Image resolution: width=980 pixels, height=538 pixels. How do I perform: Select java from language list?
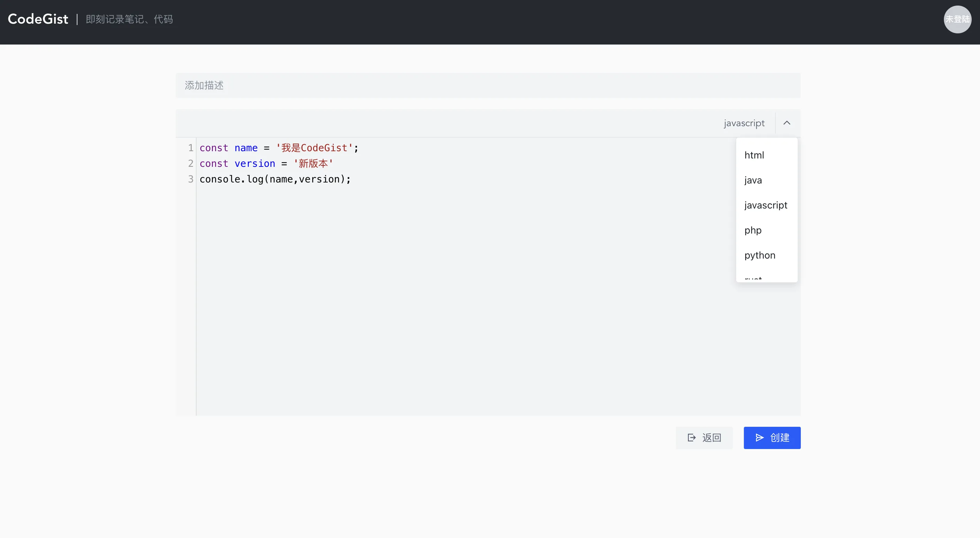click(x=766, y=180)
